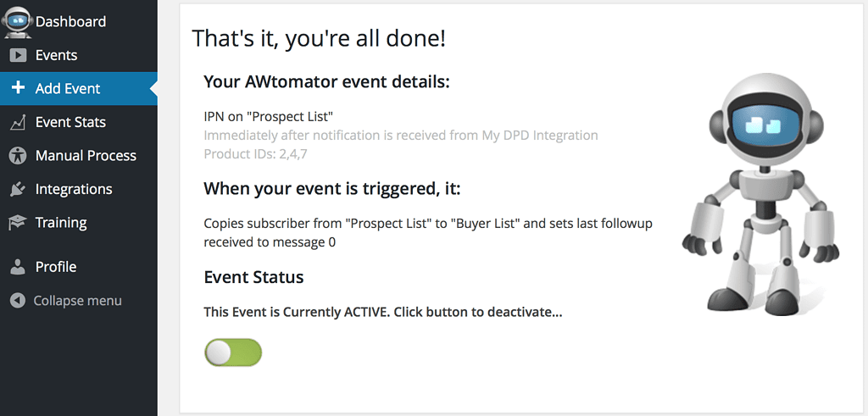Click the Integrations plug icon
Image resolution: width=868 pixels, height=416 pixels.
pyautogui.click(x=18, y=189)
